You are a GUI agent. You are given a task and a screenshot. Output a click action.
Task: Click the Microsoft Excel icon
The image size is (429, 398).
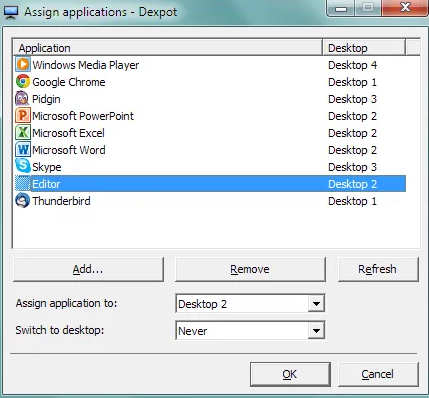click(23, 133)
